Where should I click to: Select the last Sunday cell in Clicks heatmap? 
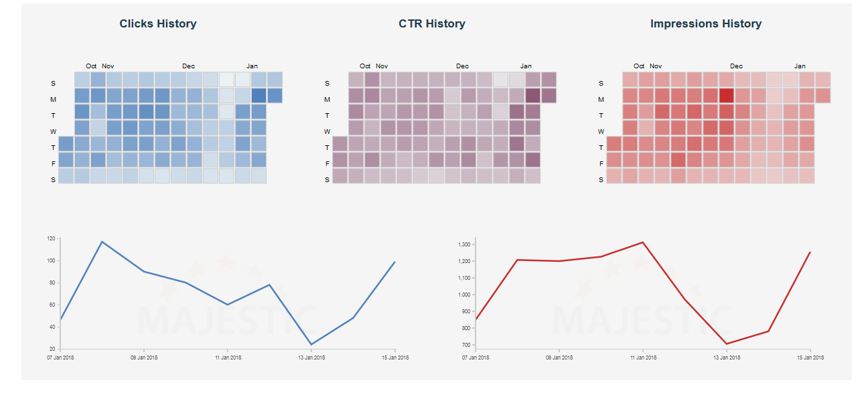click(x=275, y=80)
